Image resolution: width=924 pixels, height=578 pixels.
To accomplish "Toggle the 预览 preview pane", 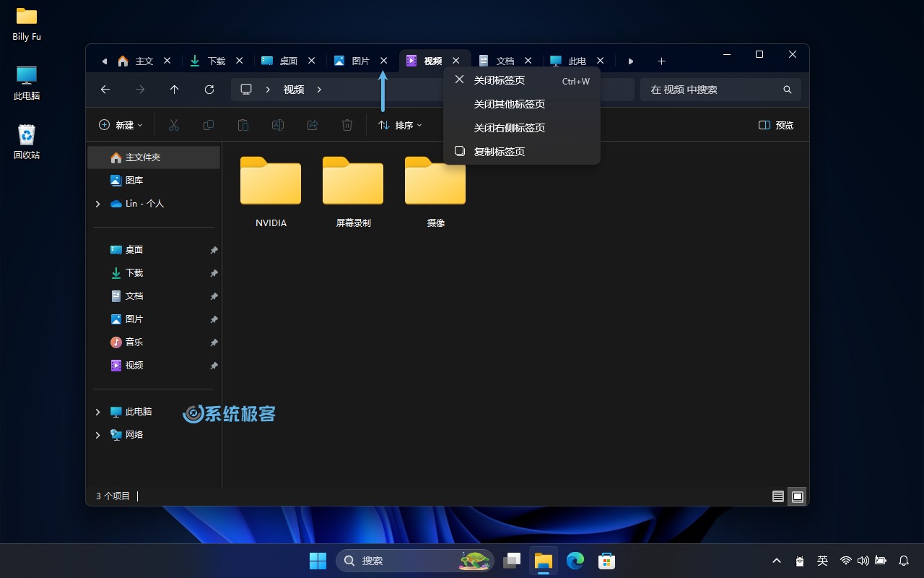I will tap(776, 125).
